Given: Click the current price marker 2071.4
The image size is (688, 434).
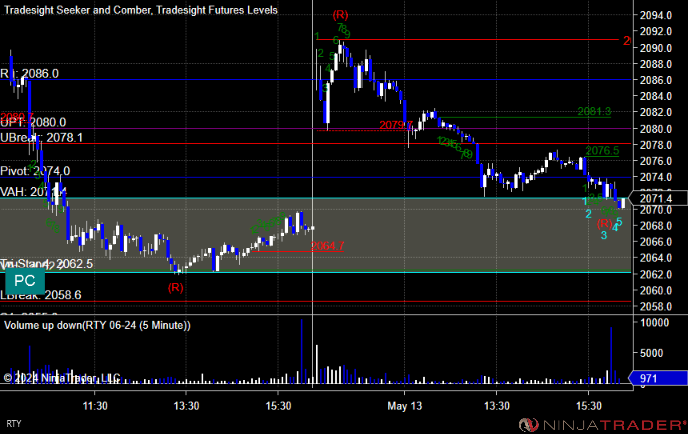Looking at the screenshot, I should 658,198.
